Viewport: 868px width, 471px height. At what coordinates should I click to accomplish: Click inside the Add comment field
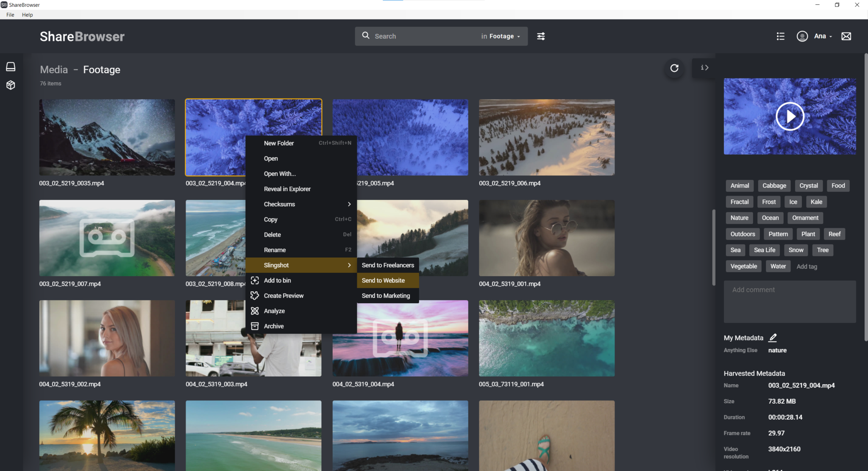[789, 302]
